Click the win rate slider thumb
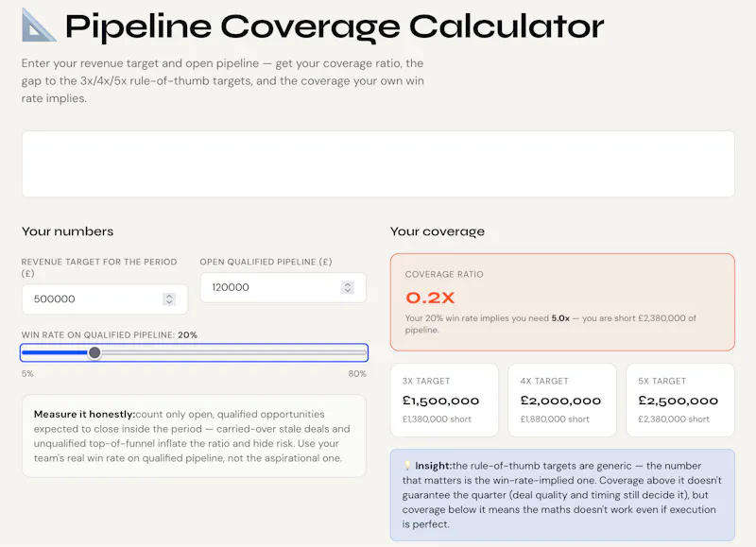Viewport: 756px width, 547px height. click(94, 352)
